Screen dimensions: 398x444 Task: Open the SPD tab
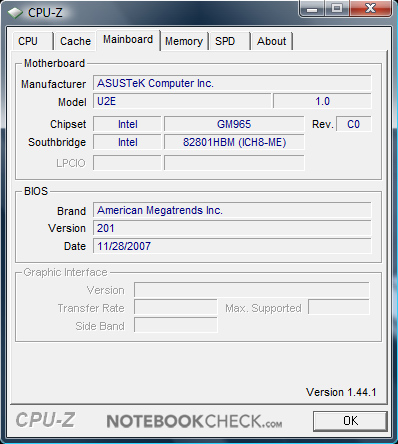(x=229, y=41)
